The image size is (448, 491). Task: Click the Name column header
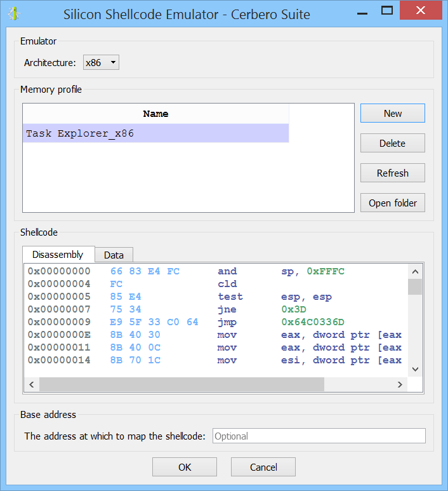[156, 114]
